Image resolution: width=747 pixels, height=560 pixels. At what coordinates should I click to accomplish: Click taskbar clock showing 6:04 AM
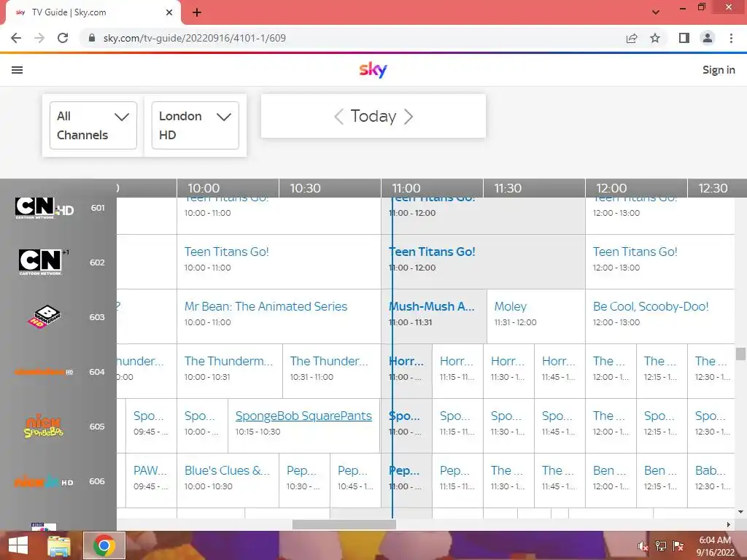click(715, 546)
